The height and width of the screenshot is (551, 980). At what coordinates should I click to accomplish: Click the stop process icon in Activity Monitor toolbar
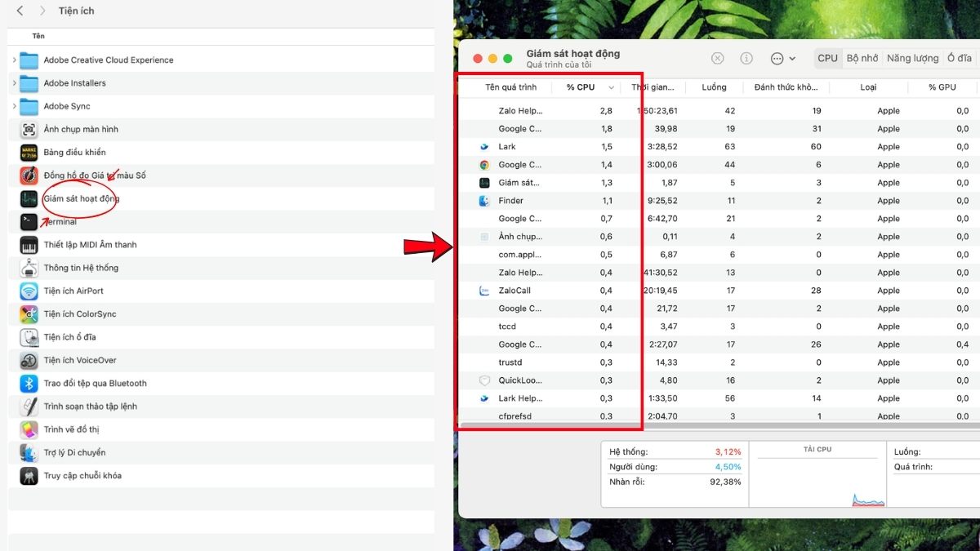pyautogui.click(x=717, y=59)
